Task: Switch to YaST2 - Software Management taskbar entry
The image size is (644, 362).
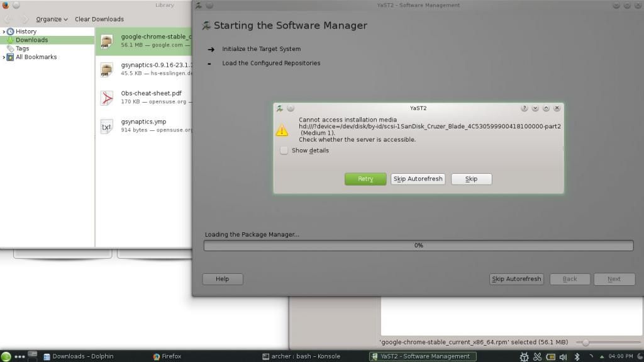Action: 423,356
